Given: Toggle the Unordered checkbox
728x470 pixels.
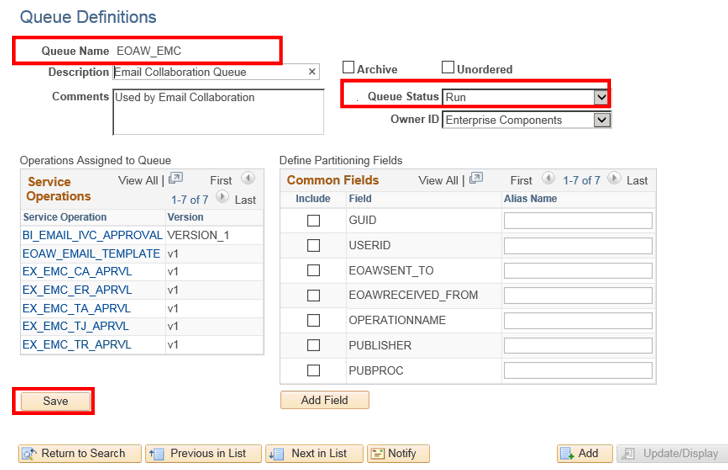Looking at the screenshot, I should (448, 68).
